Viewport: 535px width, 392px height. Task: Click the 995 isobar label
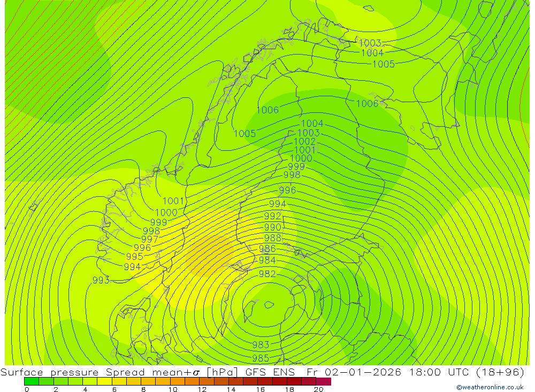[x=135, y=256]
